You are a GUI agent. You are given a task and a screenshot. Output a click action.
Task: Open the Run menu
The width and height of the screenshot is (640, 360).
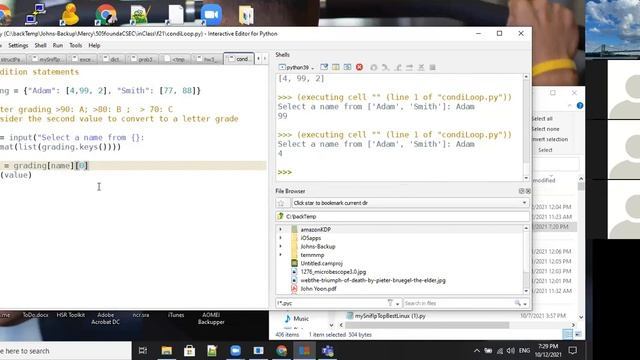(58, 45)
